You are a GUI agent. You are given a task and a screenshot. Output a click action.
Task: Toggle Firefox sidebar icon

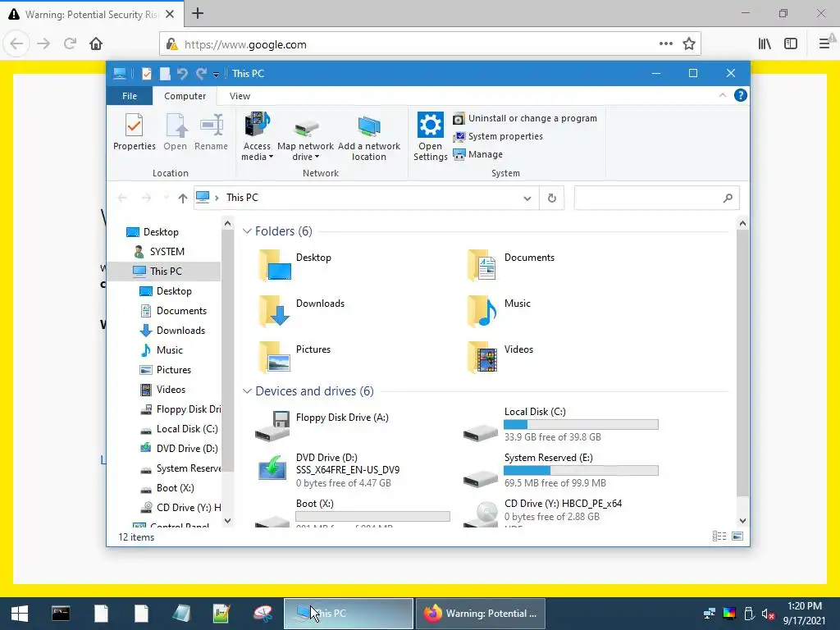point(791,44)
